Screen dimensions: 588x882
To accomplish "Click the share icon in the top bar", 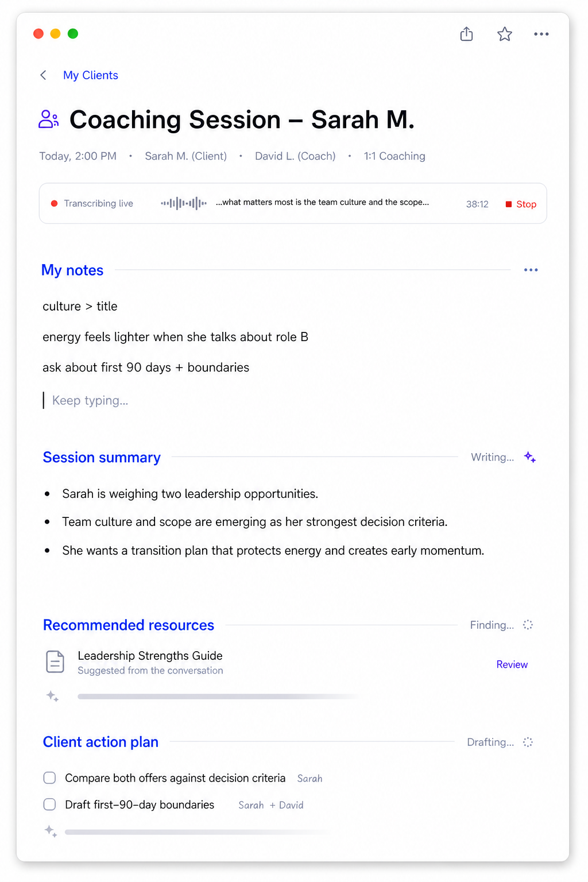I will coord(466,34).
